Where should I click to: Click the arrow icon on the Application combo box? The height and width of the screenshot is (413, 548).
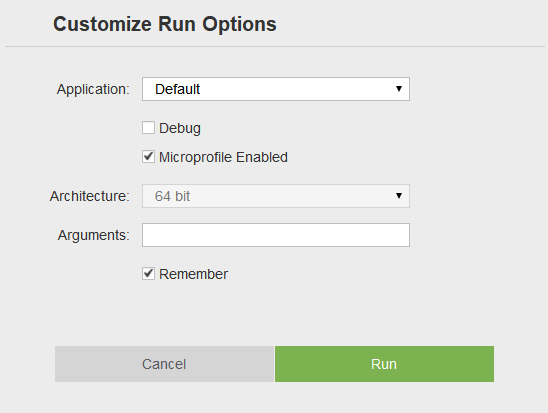pyautogui.click(x=399, y=89)
